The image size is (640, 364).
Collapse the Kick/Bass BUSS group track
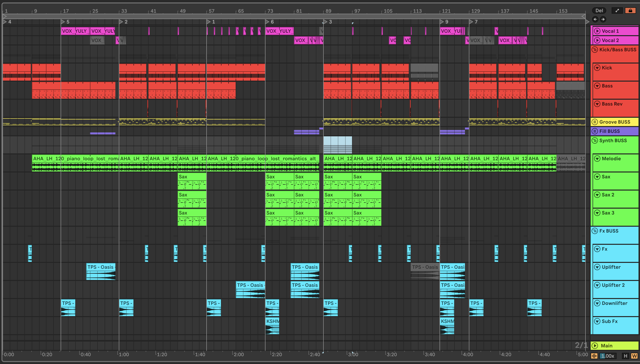click(x=595, y=50)
